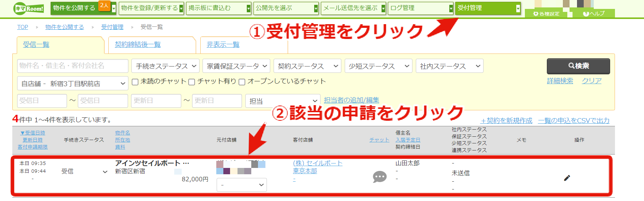This screenshot has width=644, height=201.
Task: Open the 元付店舗 dash dropdown in the row
Action: pos(242,185)
